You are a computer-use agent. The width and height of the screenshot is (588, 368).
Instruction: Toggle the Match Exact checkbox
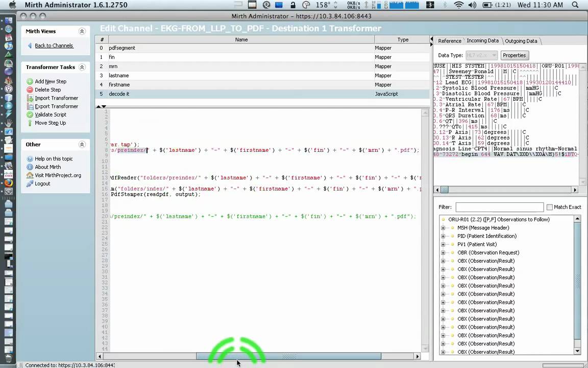point(550,207)
